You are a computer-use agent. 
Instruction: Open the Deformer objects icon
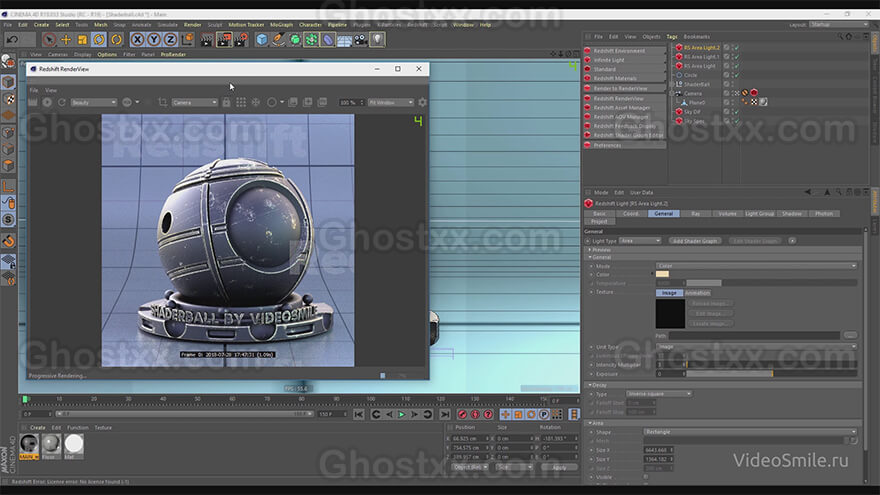(x=328, y=39)
